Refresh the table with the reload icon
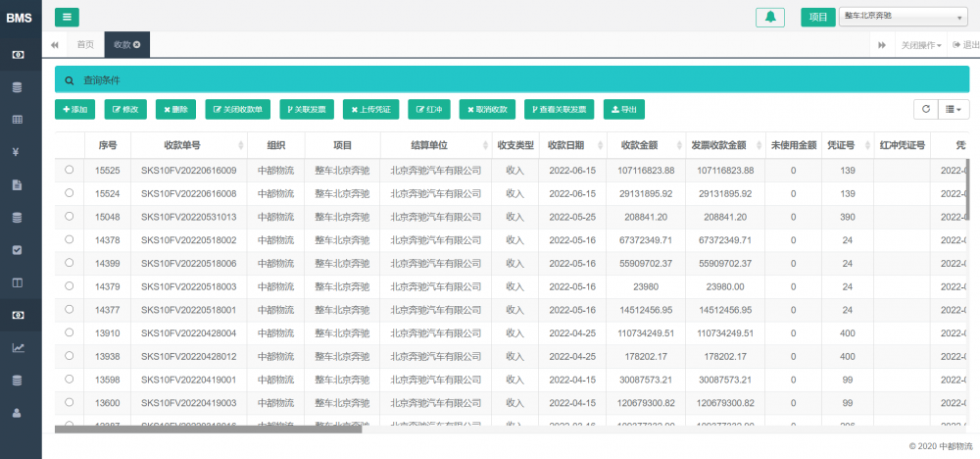This screenshot has height=459, width=980. (x=926, y=109)
